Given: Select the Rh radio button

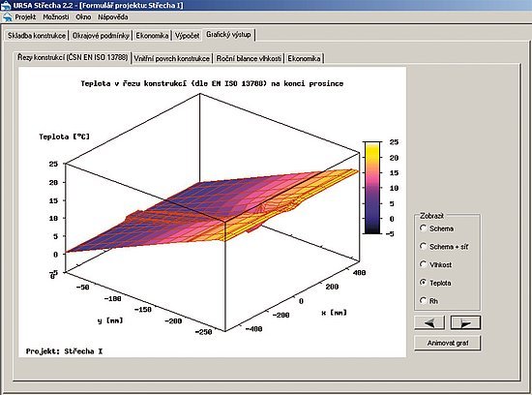Looking at the screenshot, I should click(x=423, y=300).
